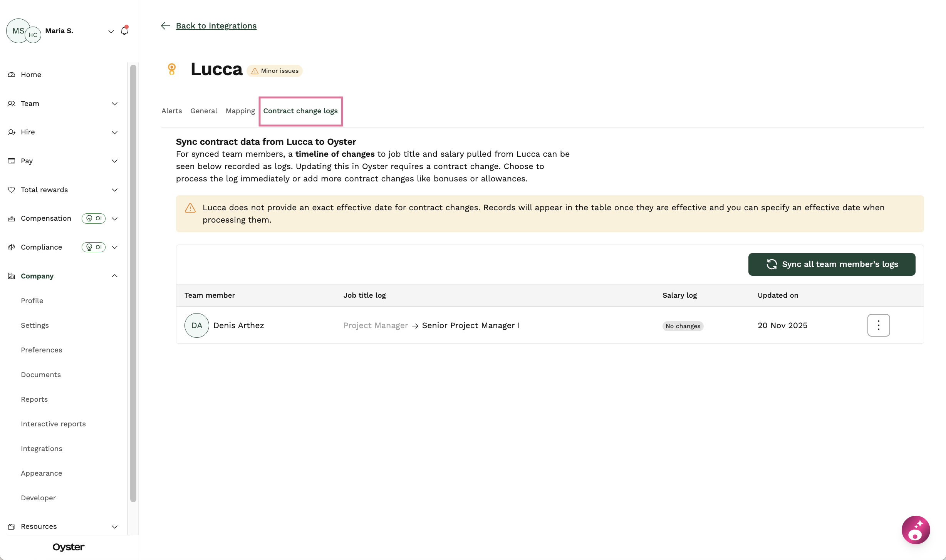Go to Integrations in sidebar
Image resolution: width=946 pixels, height=560 pixels.
click(42, 449)
